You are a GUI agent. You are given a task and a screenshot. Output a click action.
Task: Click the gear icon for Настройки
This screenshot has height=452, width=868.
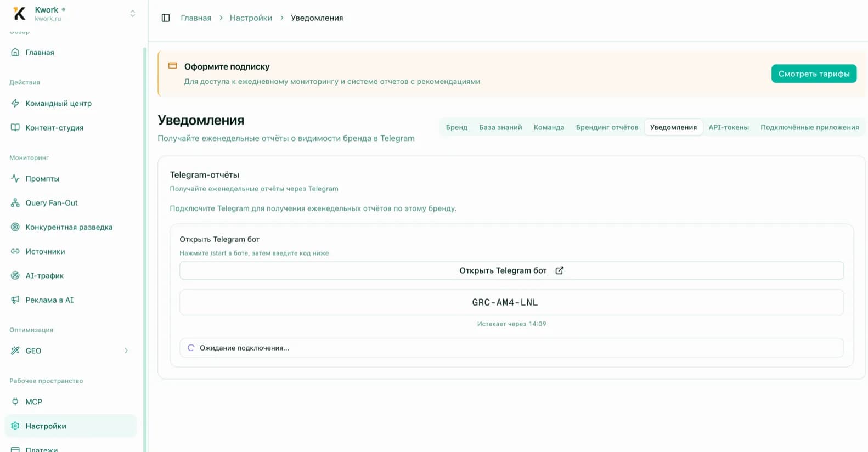click(15, 426)
